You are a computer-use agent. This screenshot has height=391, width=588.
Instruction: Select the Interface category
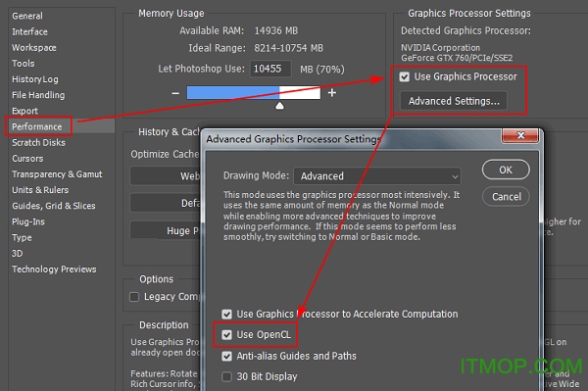tap(29, 32)
